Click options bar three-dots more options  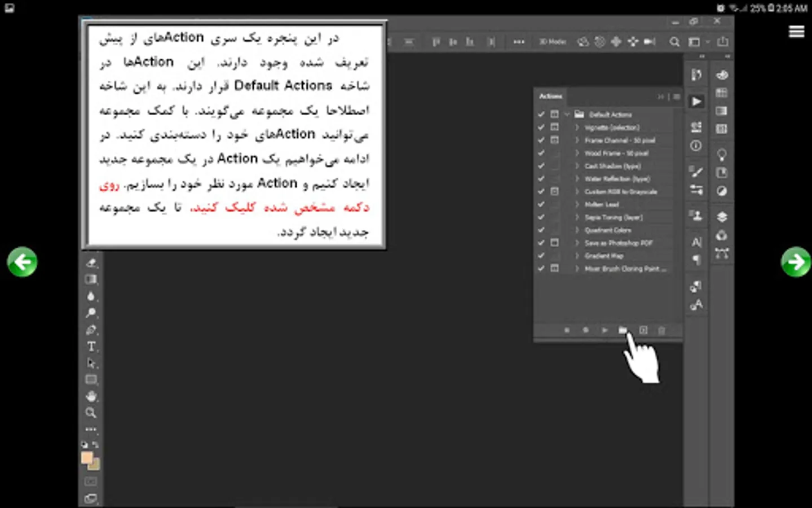click(x=519, y=42)
